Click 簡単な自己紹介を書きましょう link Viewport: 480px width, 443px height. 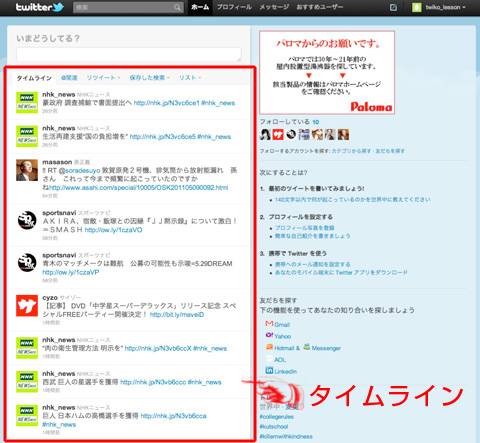[313, 236]
